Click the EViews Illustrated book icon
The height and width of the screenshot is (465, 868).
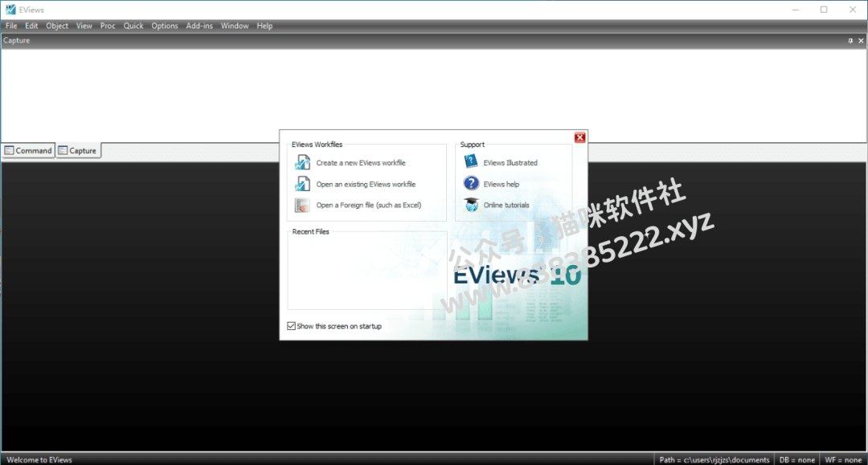pos(471,161)
